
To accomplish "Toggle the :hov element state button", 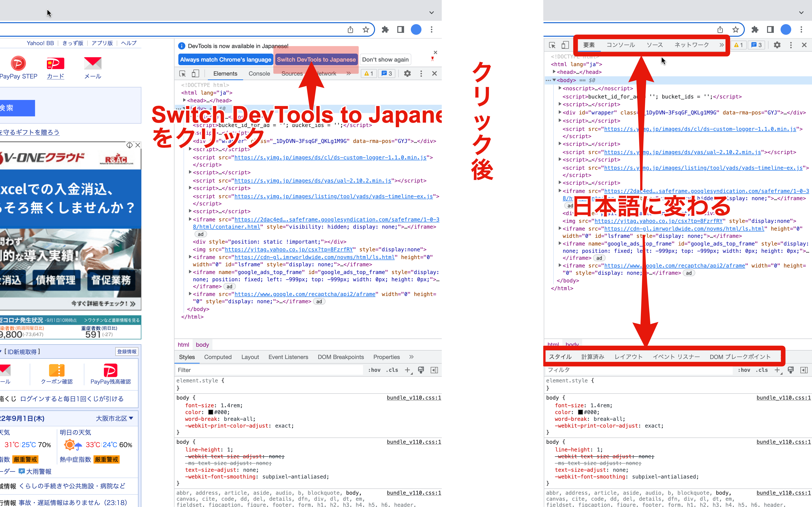I will click(x=374, y=370).
